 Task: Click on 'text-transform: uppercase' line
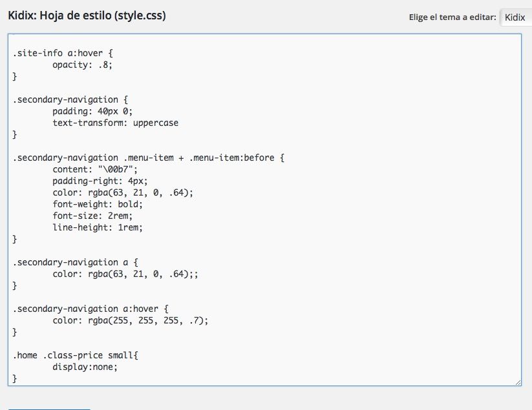[x=115, y=123]
